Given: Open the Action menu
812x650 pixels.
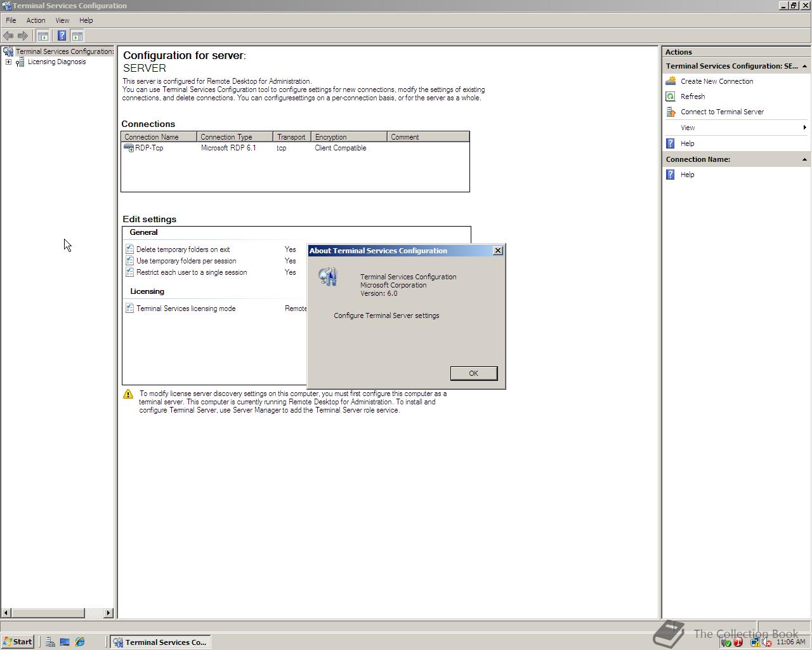Looking at the screenshot, I should 36,20.
